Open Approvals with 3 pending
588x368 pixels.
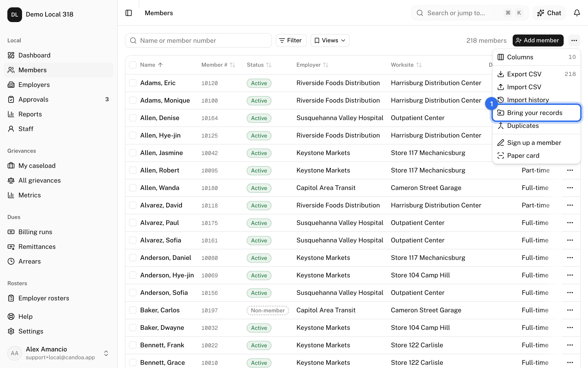58,99
